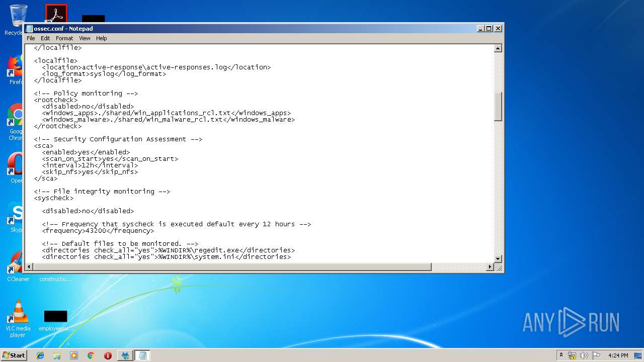Open the Format menu in Notepad
Screen dimensions: 644x362
point(64,38)
